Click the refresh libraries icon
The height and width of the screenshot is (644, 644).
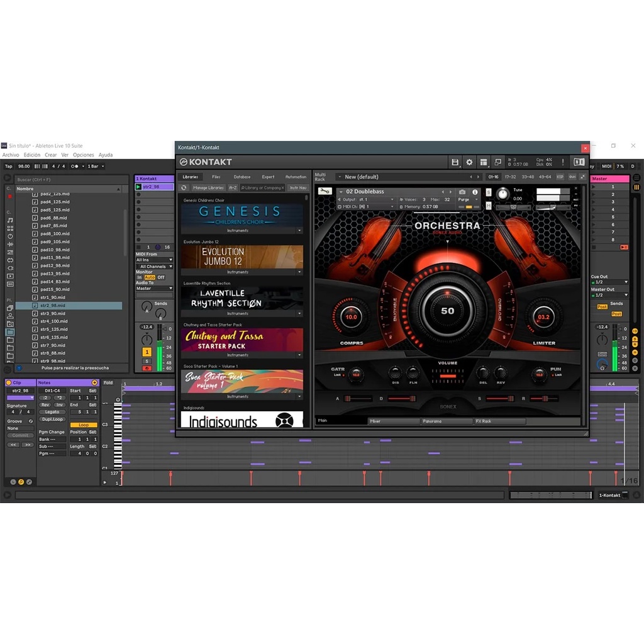[x=184, y=187]
